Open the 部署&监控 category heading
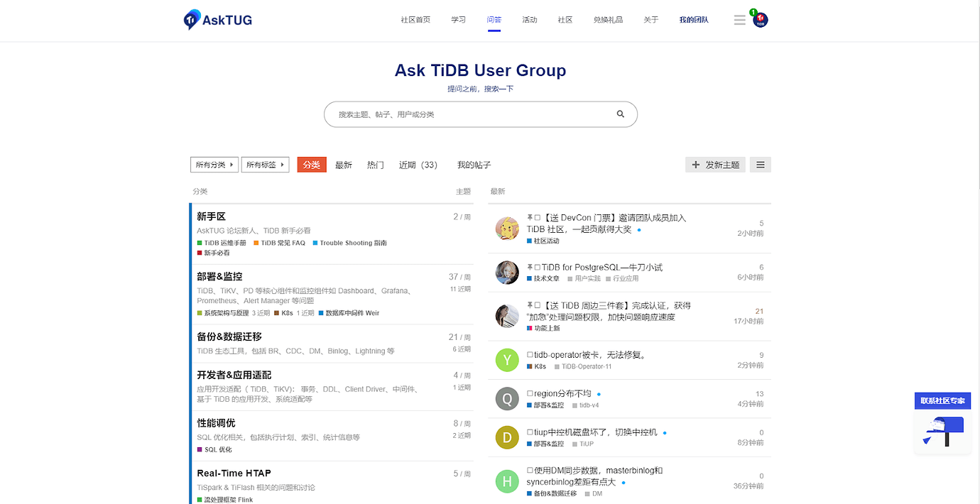Viewport: 980px width, 504px height. [220, 276]
